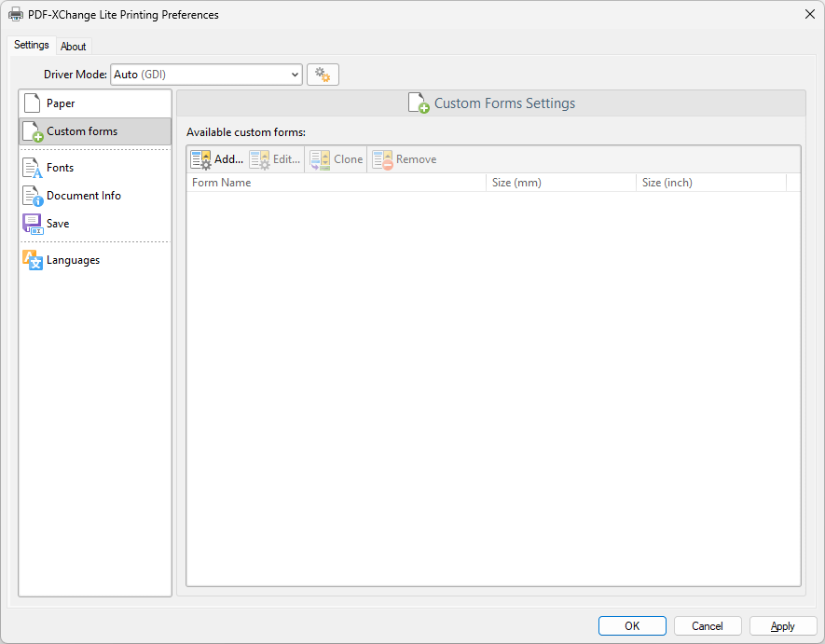Open the Paper settings page icon

click(33, 103)
